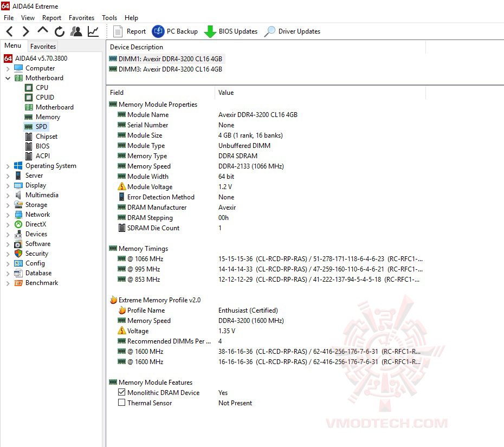Viewport: 504px width, 447px height.
Task: Open the graph chart toolbar icon
Action: coord(93,31)
